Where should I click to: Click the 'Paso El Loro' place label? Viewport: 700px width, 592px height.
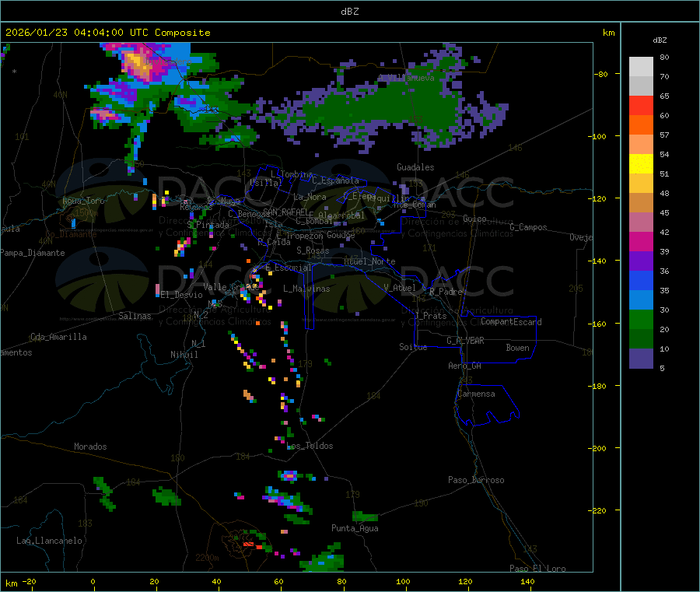pyautogui.click(x=537, y=569)
